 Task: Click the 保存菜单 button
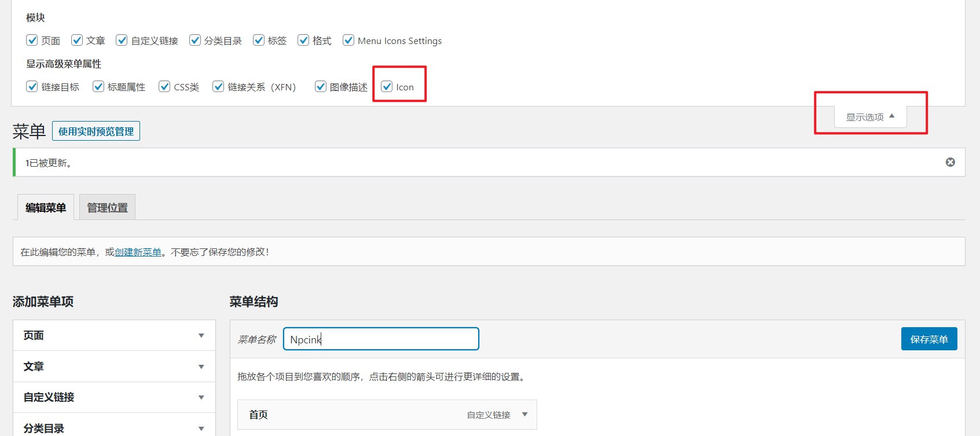[x=928, y=339]
